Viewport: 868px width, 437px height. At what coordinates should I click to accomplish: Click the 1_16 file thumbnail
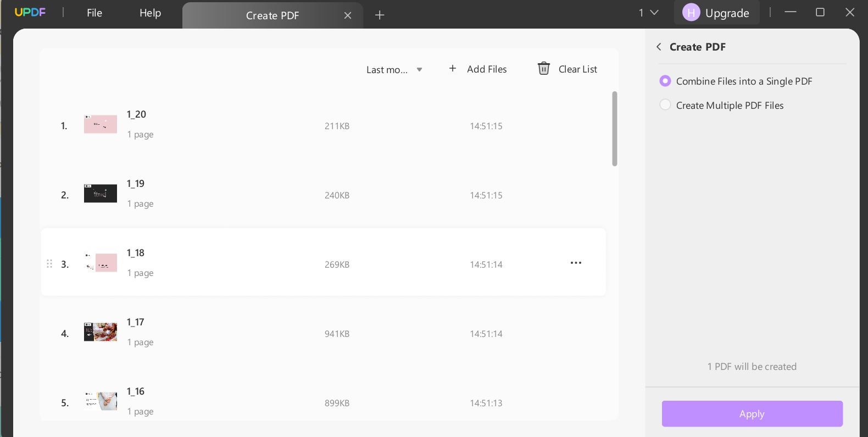click(x=101, y=401)
